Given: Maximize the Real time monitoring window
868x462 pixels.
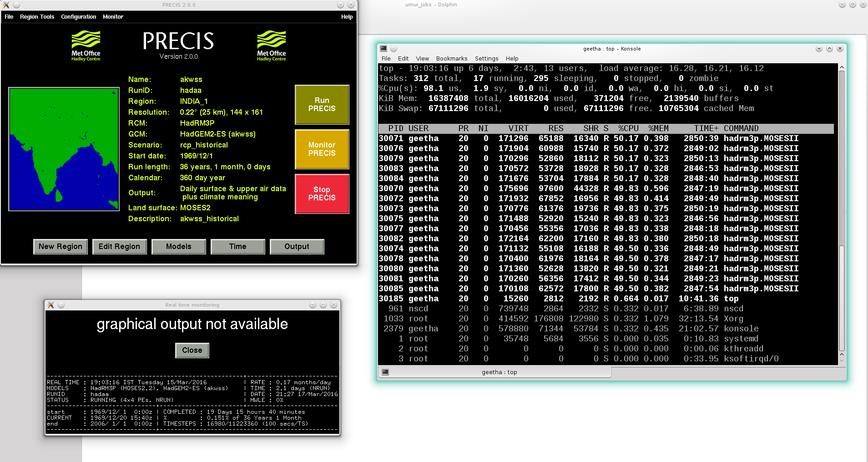Looking at the screenshot, I should [323, 305].
